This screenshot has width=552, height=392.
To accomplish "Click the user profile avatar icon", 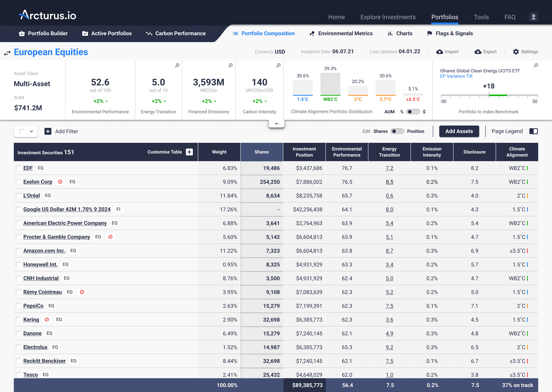I will click(533, 17).
